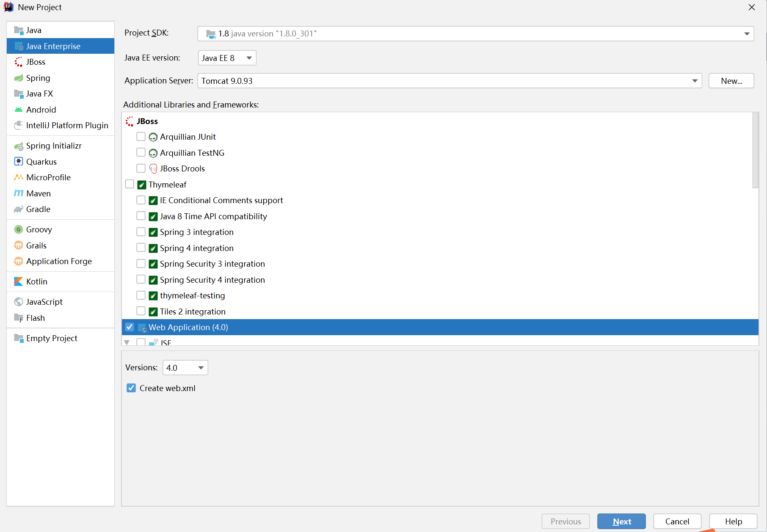Choose the Maven project category
This screenshot has width=767, height=532.
click(x=61, y=193)
